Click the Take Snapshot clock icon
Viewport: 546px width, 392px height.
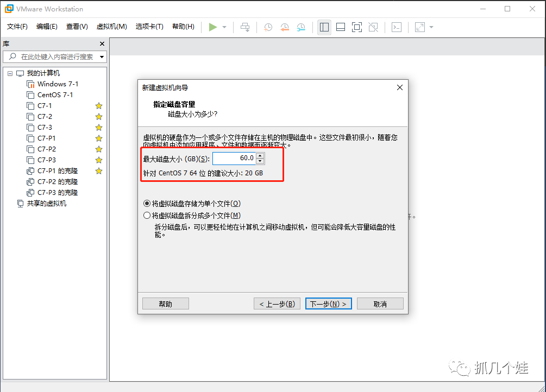(x=268, y=27)
